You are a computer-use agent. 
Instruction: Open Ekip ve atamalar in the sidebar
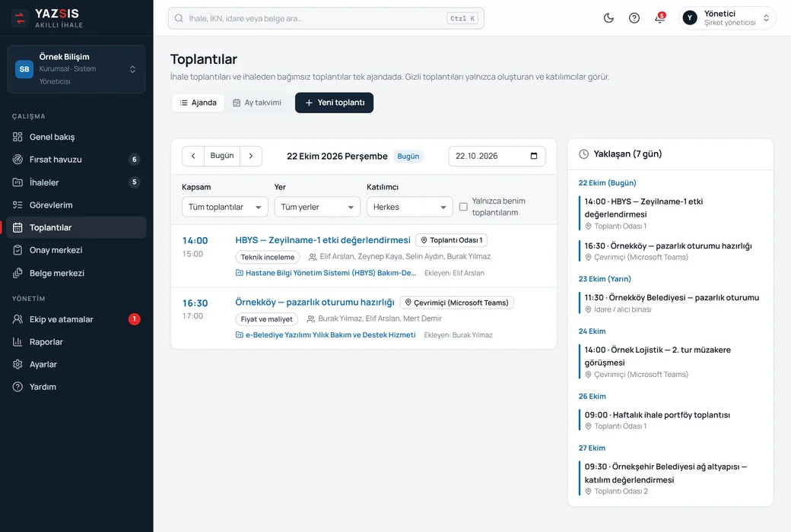[x=76, y=319]
